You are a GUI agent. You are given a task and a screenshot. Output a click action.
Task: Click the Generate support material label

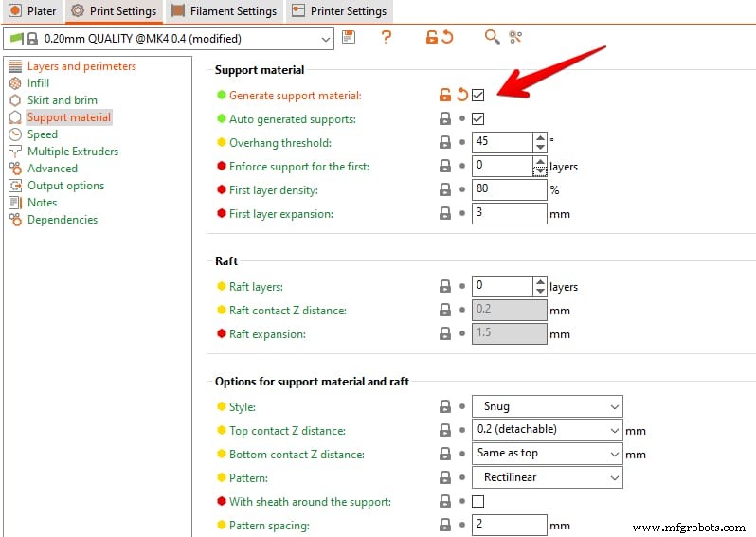coord(295,96)
